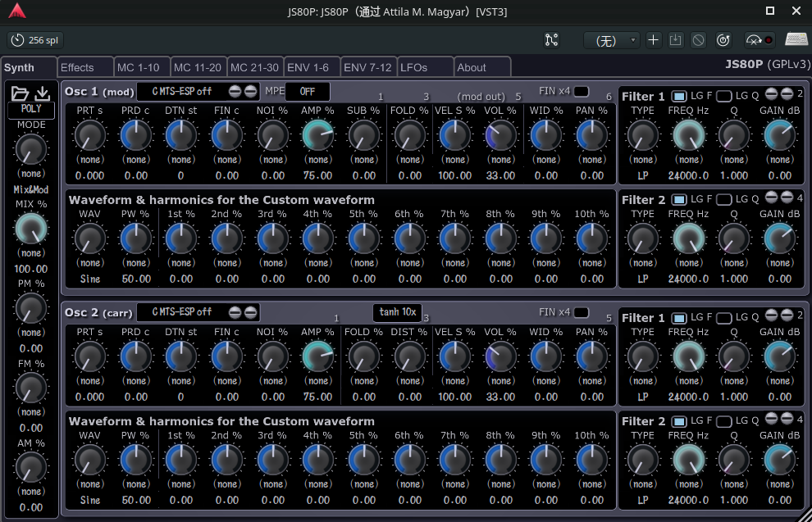Switch to the ENV 7-12 tab
This screenshot has height=522, width=812.
pos(368,67)
